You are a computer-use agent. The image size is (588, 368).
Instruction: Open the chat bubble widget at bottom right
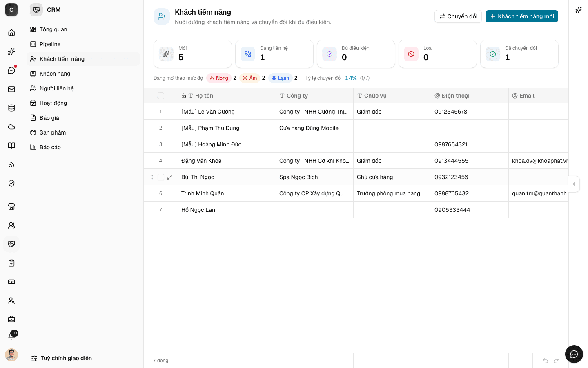[574, 354]
